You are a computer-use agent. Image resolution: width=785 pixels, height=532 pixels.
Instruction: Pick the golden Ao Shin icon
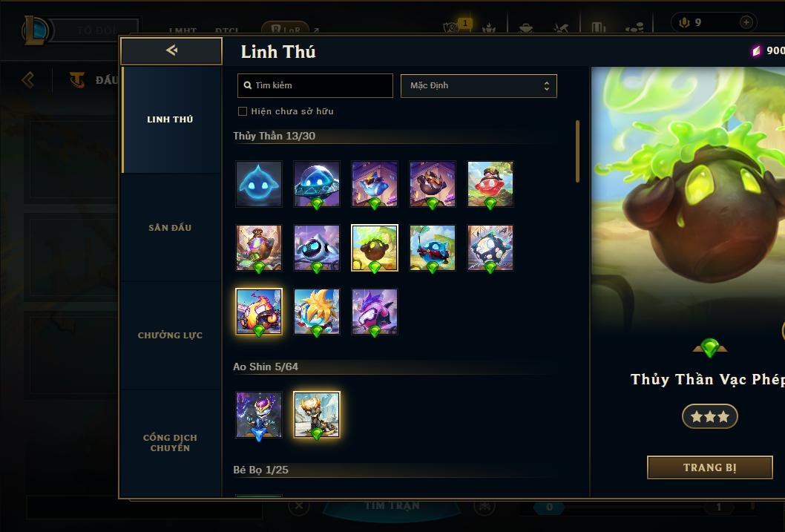(316, 415)
